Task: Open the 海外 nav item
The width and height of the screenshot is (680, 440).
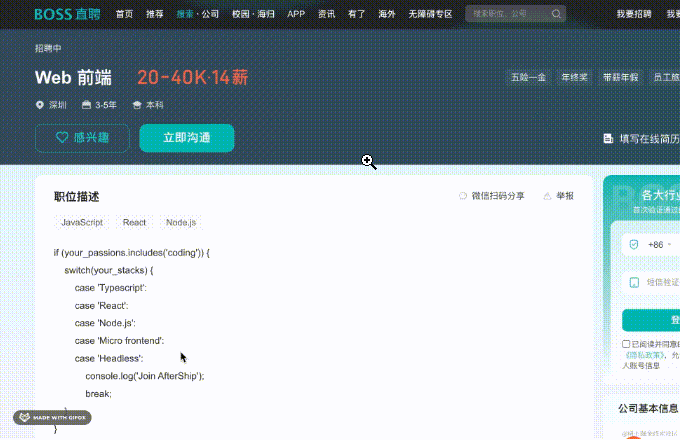Action: pyautogui.click(x=387, y=14)
